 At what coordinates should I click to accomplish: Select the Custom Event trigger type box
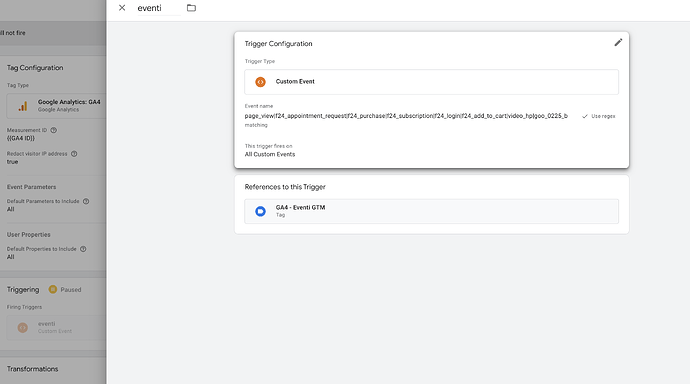[431, 82]
